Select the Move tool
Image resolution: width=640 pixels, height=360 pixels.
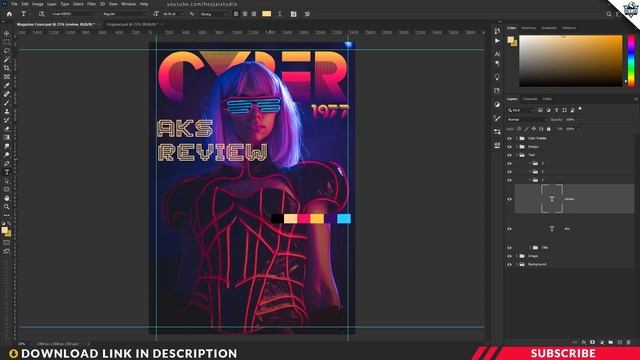pos(7,33)
